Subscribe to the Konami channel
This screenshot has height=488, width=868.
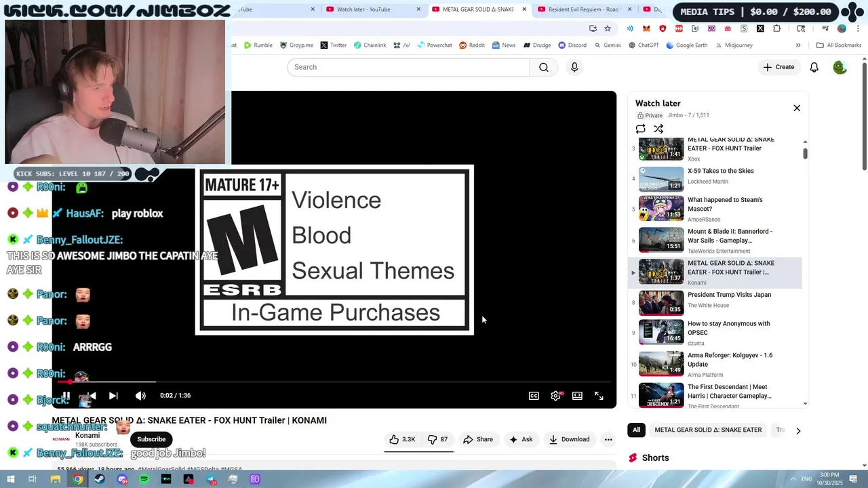tap(151, 439)
